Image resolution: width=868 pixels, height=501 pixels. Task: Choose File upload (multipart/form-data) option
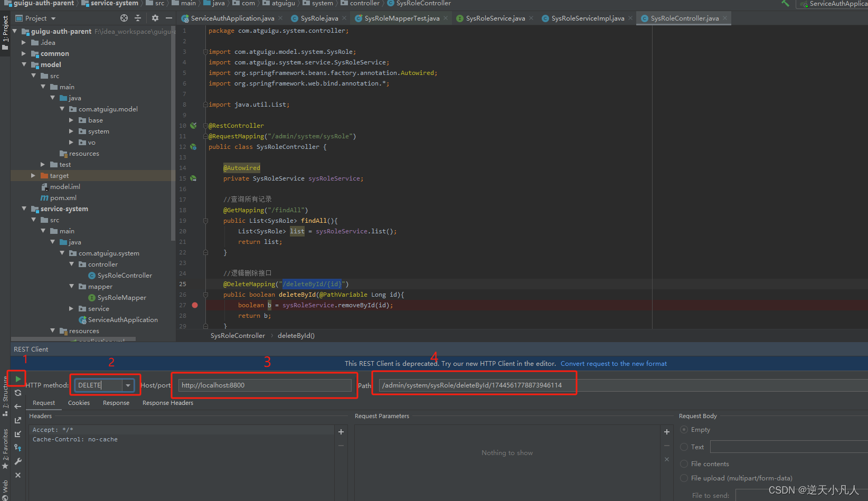click(x=684, y=478)
